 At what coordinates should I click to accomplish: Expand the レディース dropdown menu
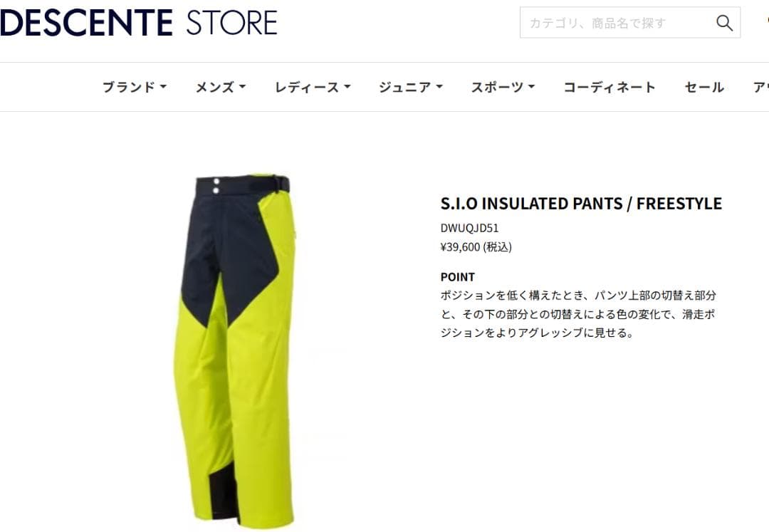pyautogui.click(x=313, y=88)
